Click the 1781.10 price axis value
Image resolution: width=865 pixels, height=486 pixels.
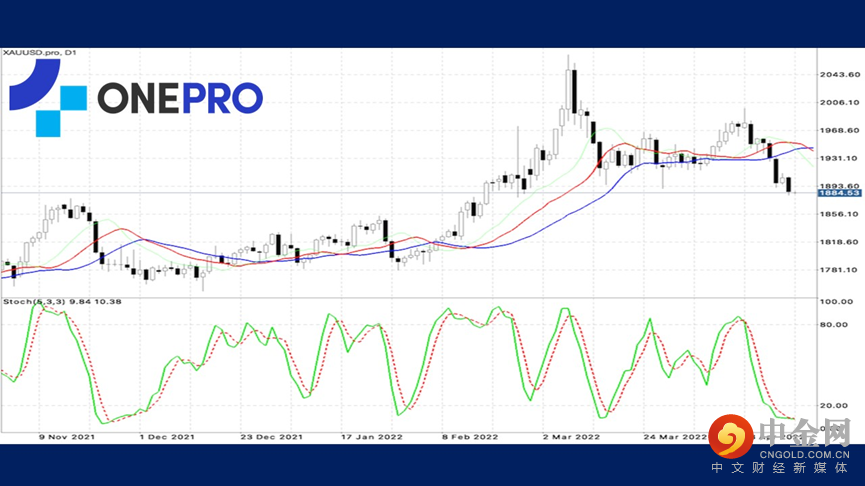click(x=840, y=270)
